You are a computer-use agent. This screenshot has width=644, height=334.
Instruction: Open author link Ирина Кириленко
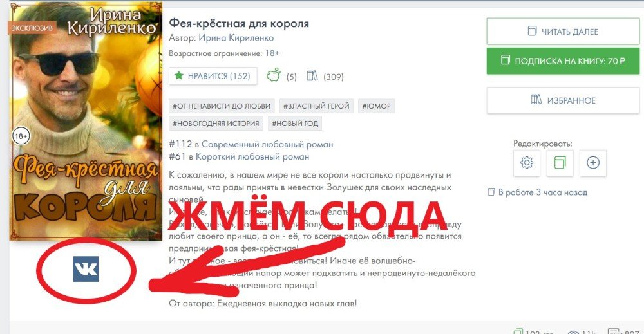(236, 38)
